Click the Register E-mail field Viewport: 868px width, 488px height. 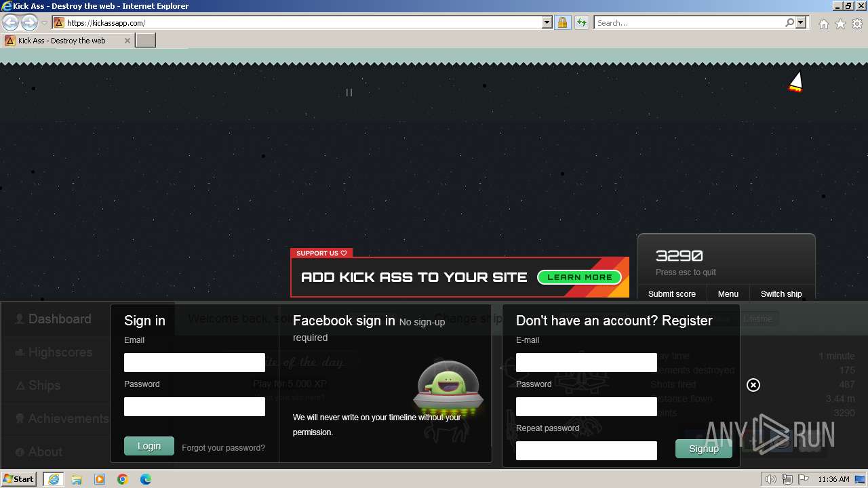pyautogui.click(x=587, y=363)
